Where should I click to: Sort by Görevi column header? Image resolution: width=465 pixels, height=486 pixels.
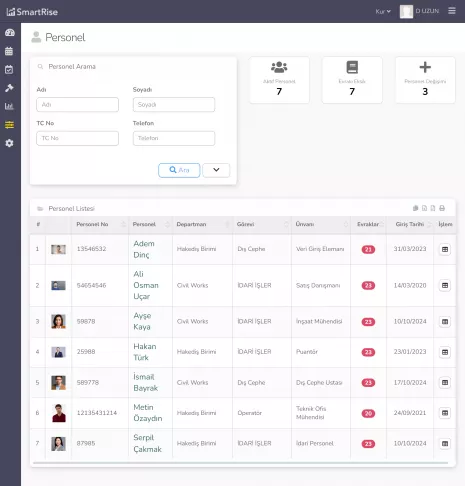coord(262,224)
